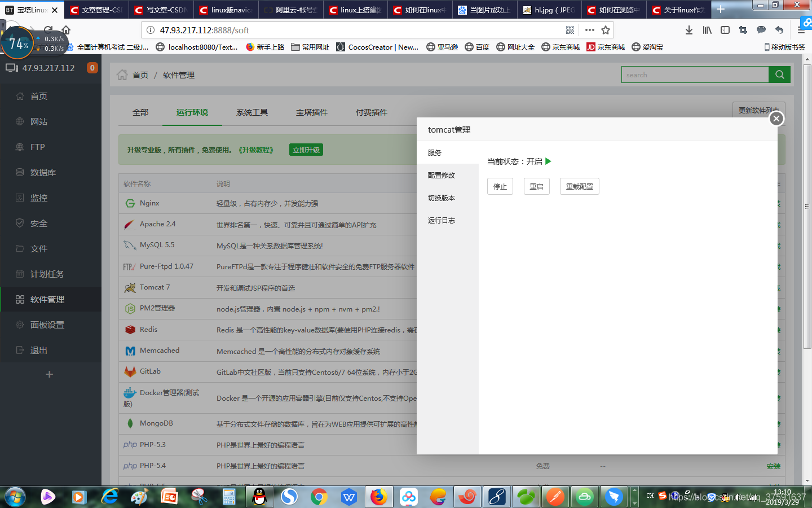Viewport: 812px width, 508px height.
Task: Click the Docker whale icon
Action: [130, 392]
